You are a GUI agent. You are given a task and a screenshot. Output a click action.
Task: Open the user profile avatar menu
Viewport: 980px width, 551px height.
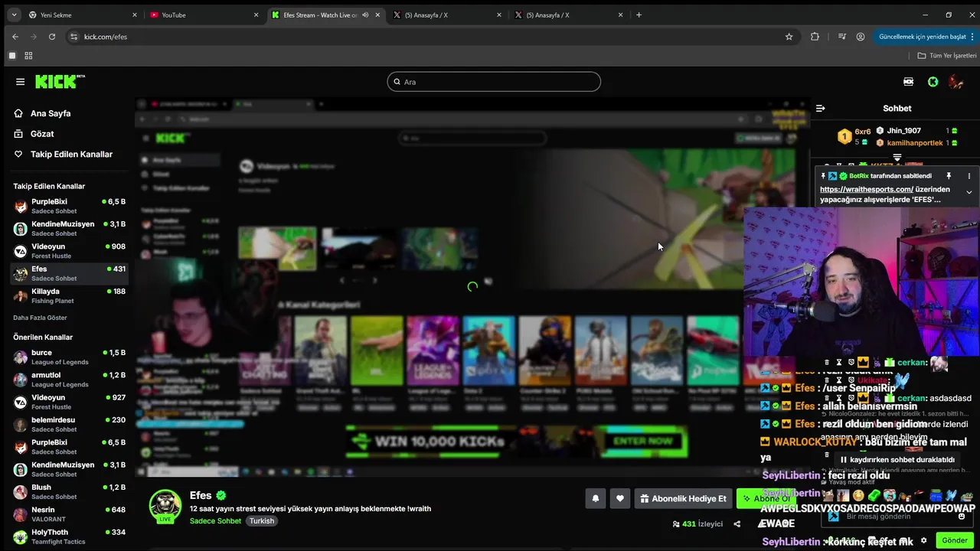[955, 82]
